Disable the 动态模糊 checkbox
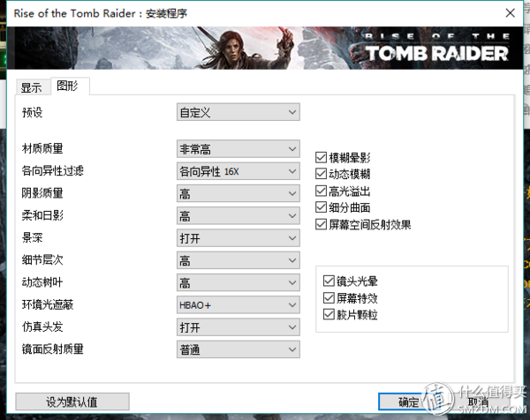 [321, 174]
